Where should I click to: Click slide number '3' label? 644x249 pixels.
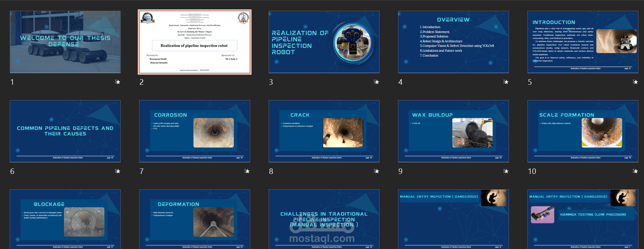tap(271, 82)
